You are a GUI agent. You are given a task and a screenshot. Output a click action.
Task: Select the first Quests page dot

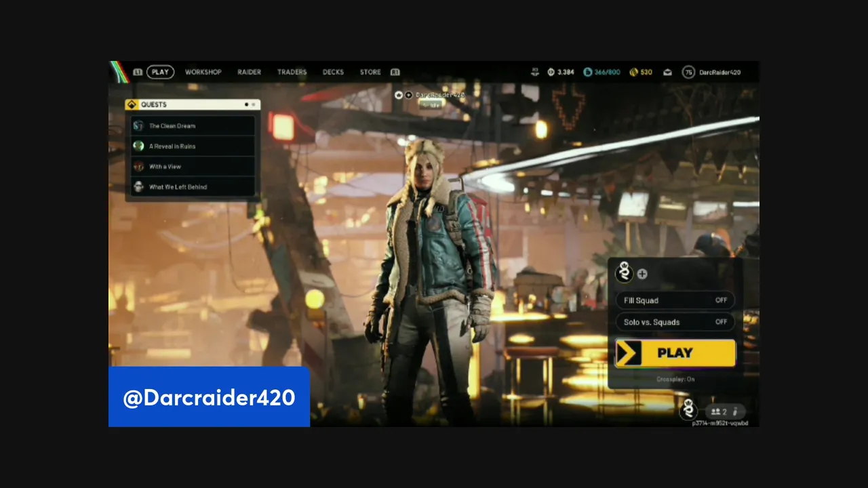tap(246, 104)
